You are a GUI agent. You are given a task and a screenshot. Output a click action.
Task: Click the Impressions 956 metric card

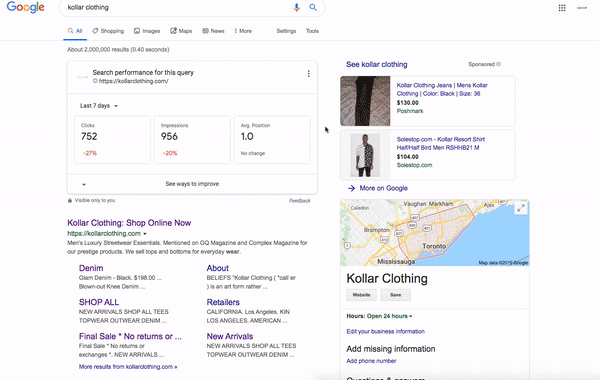click(x=192, y=140)
